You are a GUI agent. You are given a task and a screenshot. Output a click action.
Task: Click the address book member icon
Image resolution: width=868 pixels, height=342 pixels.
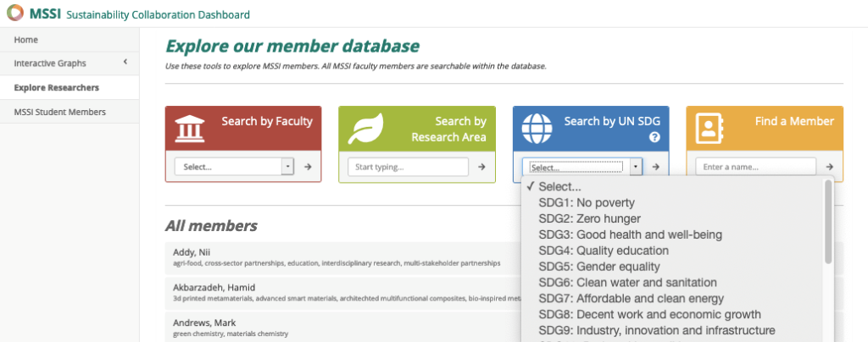click(709, 129)
